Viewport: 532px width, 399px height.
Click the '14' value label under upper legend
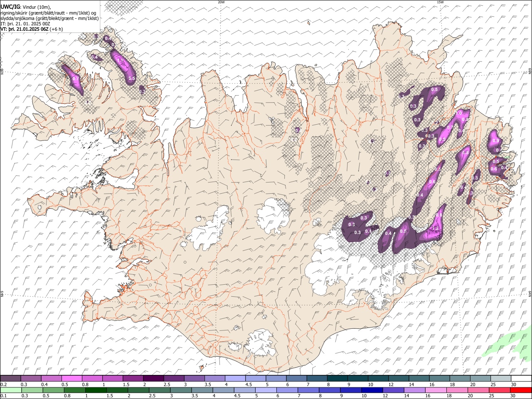[411, 384]
